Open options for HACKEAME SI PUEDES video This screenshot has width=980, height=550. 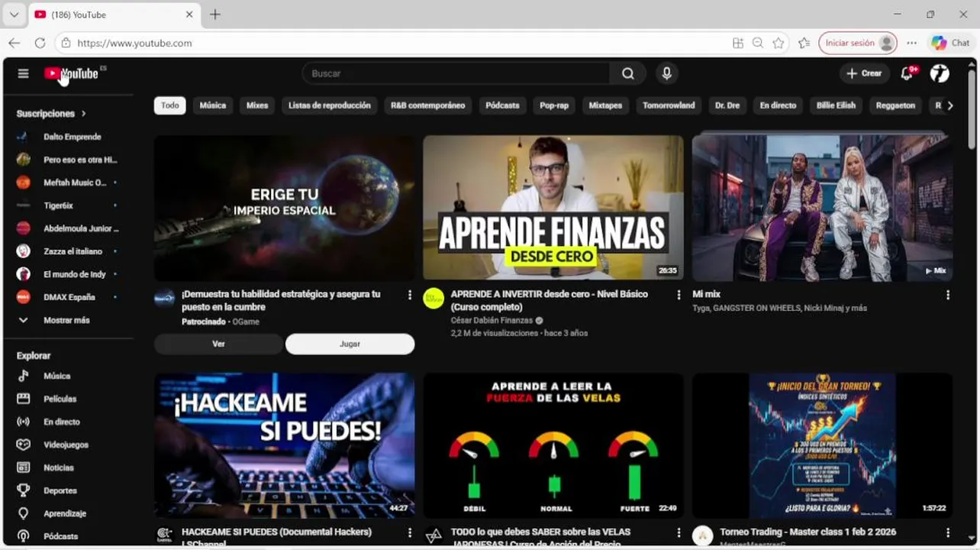point(410,532)
